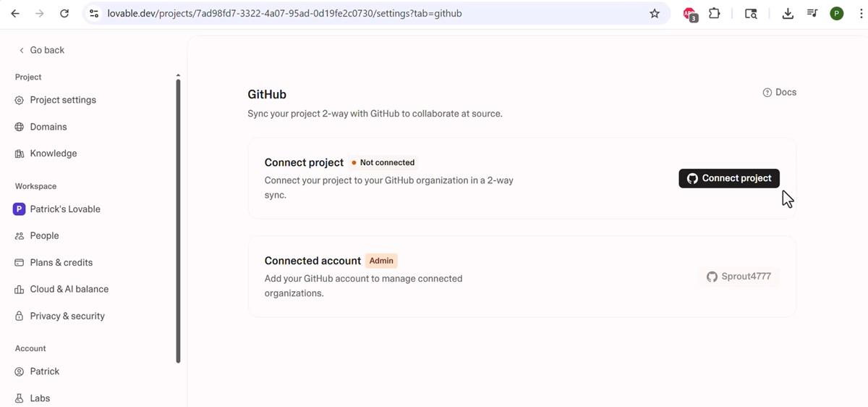Click the Knowledge building icon
The width and height of the screenshot is (868, 407).
coord(20,154)
